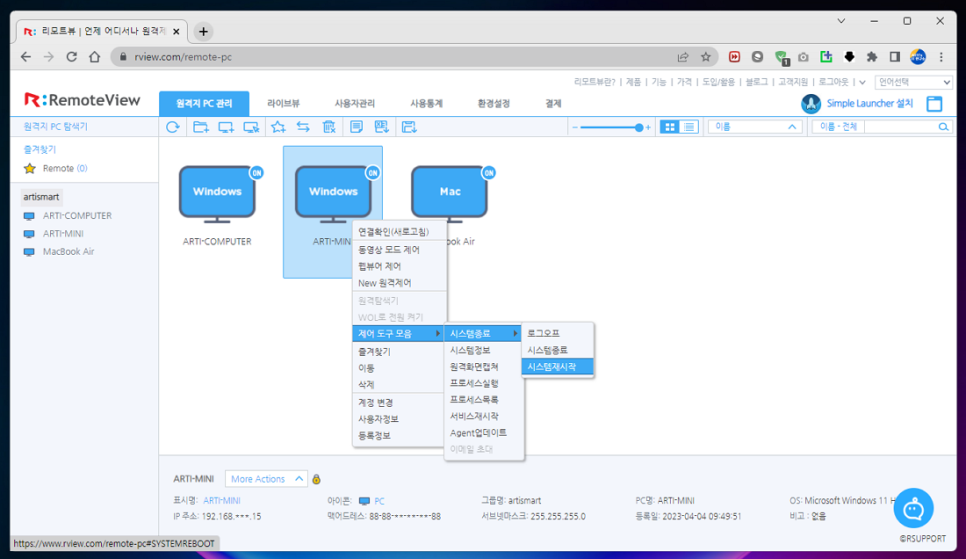Click the browser address bar
The height and width of the screenshot is (559, 966).
coord(394,57)
